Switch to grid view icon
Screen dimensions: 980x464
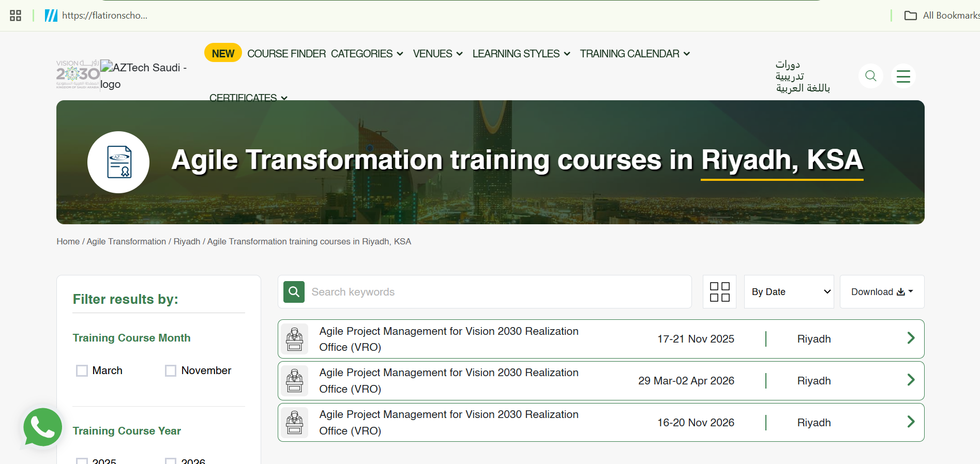tap(719, 292)
